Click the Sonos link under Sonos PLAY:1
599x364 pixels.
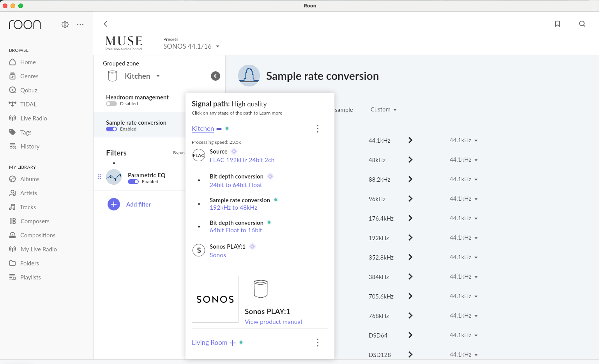pyautogui.click(x=218, y=255)
